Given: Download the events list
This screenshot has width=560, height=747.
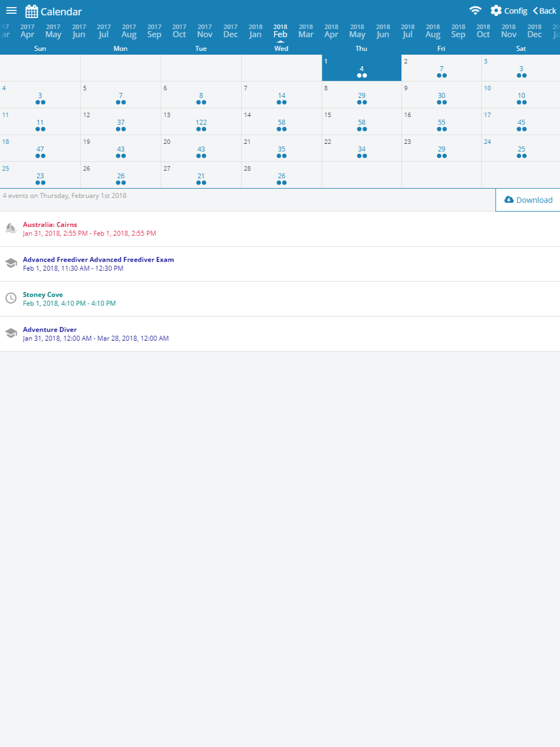Looking at the screenshot, I should pos(528,200).
